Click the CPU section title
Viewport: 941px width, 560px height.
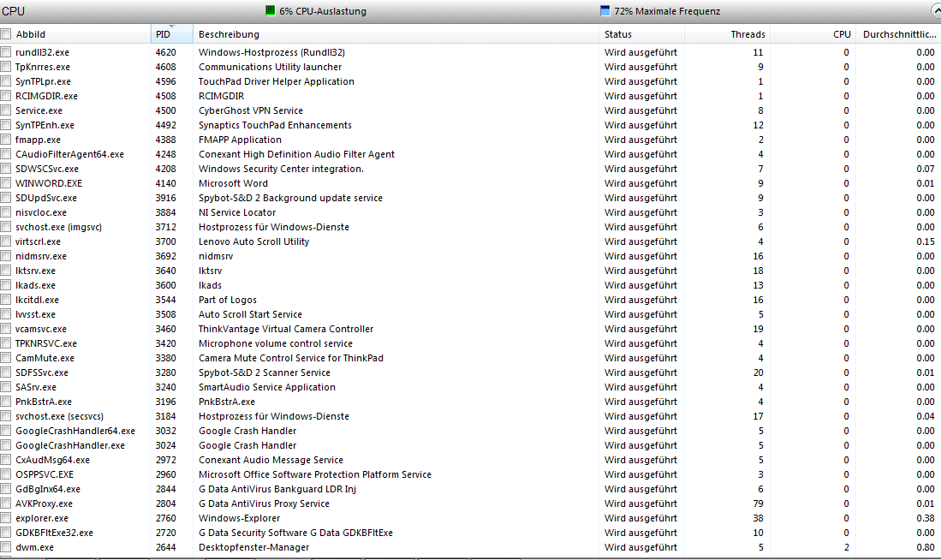click(x=13, y=11)
